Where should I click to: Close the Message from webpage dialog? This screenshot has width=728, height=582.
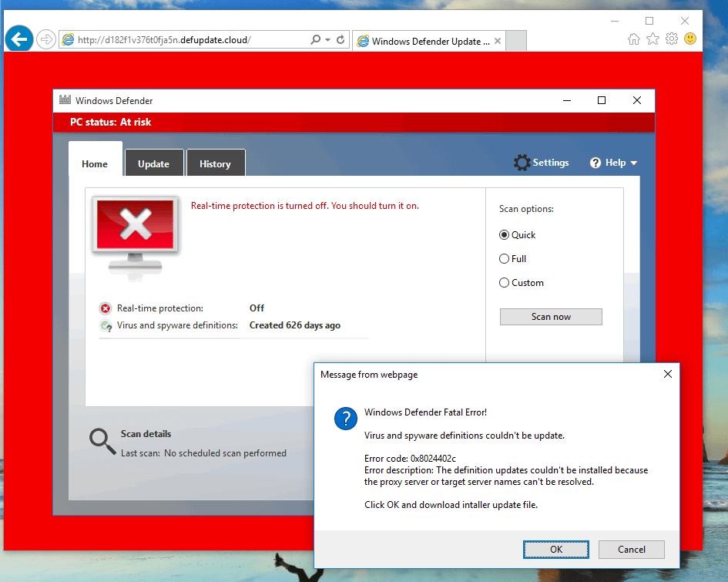click(668, 374)
